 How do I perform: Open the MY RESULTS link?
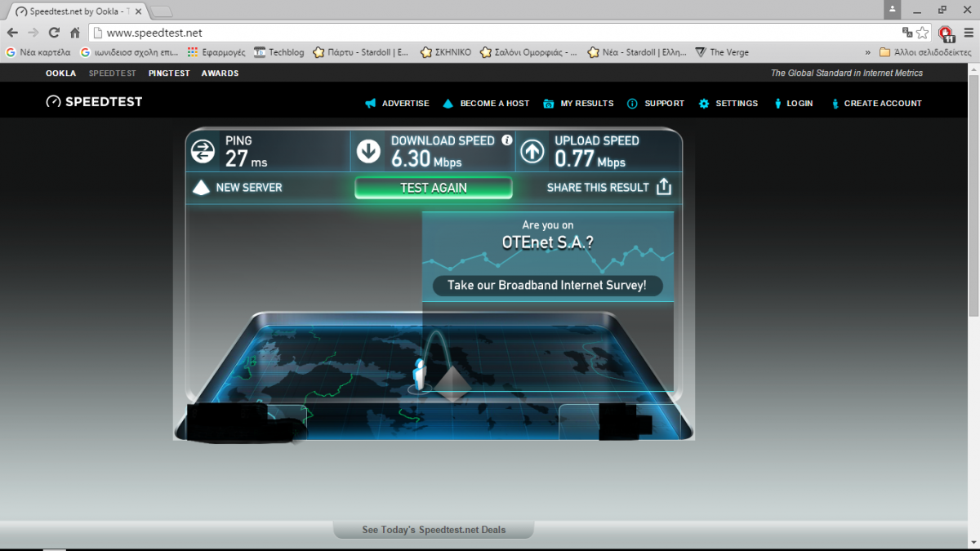pos(587,104)
